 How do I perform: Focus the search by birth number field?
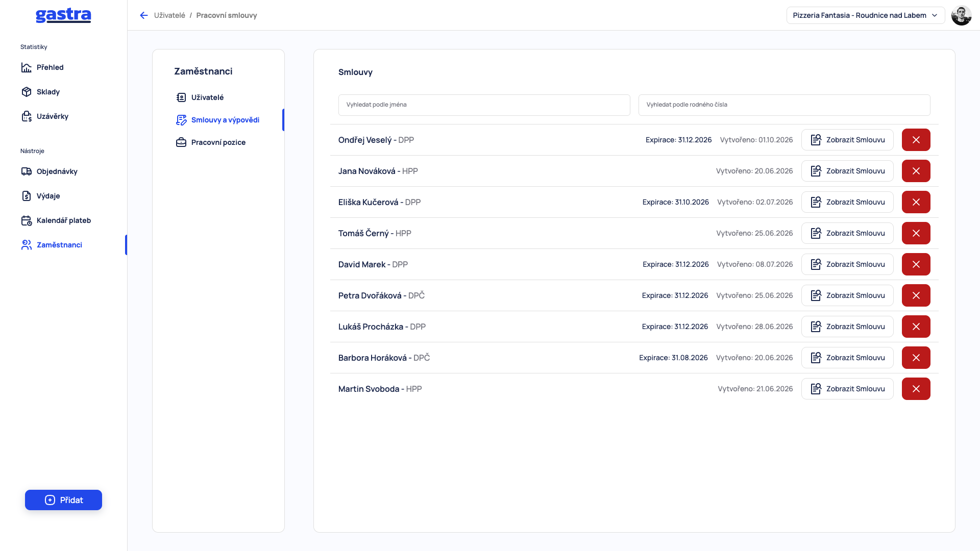click(x=784, y=105)
